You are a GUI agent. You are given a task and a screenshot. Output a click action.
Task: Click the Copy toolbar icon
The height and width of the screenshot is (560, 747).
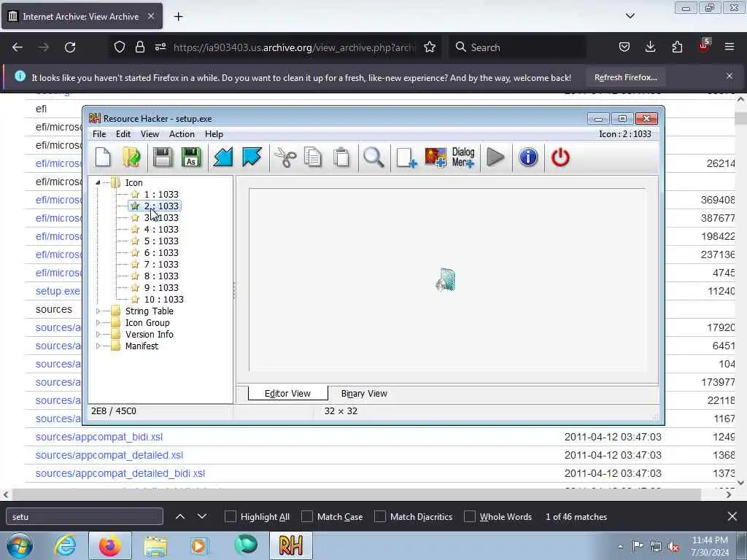tap(313, 157)
